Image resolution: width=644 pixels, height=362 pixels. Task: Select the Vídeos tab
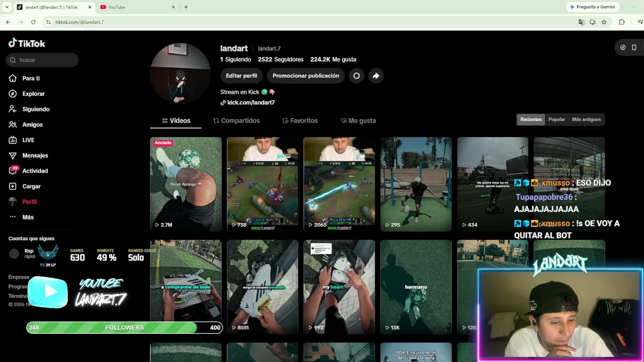point(176,121)
